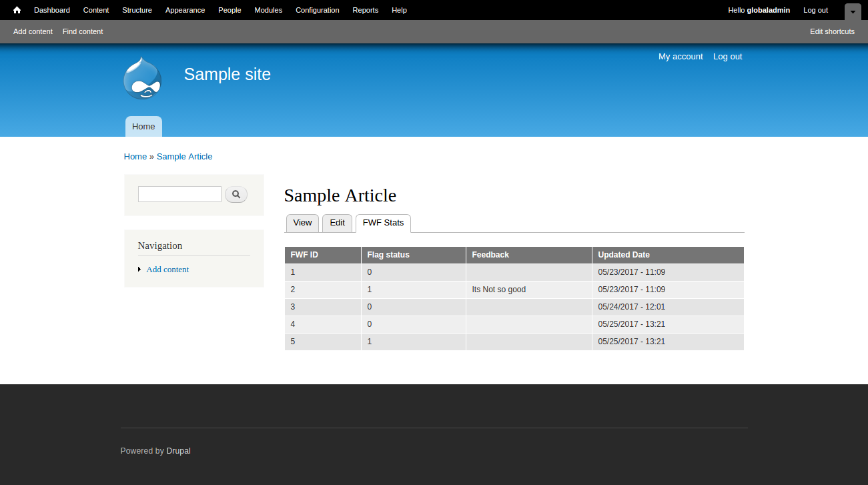The width and height of the screenshot is (868, 485).
Task: Open the Configuration menu
Action: [317, 10]
